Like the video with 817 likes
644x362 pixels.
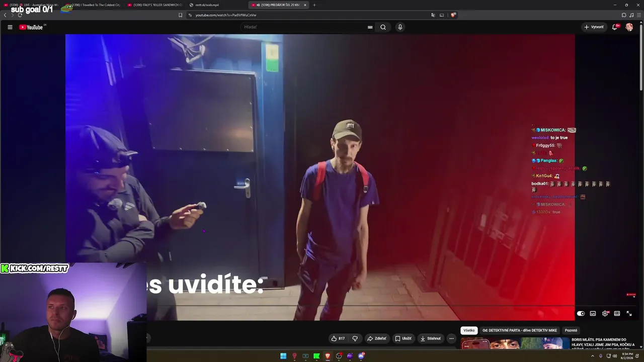click(338, 338)
